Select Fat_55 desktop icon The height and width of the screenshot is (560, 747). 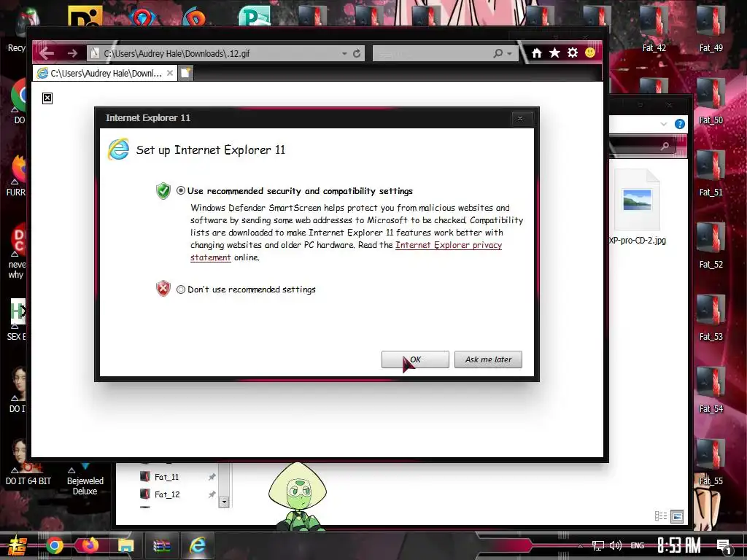(711, 462)
